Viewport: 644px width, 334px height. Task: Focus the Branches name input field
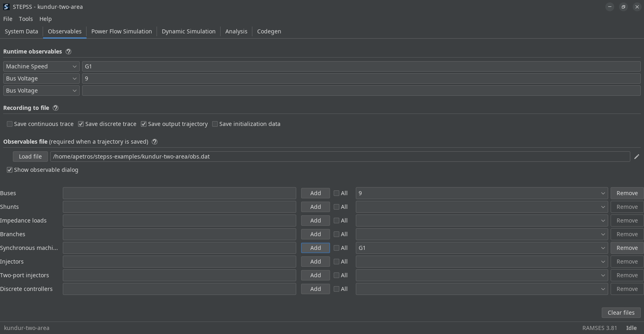pyautogui.click(x=180, y=234)
